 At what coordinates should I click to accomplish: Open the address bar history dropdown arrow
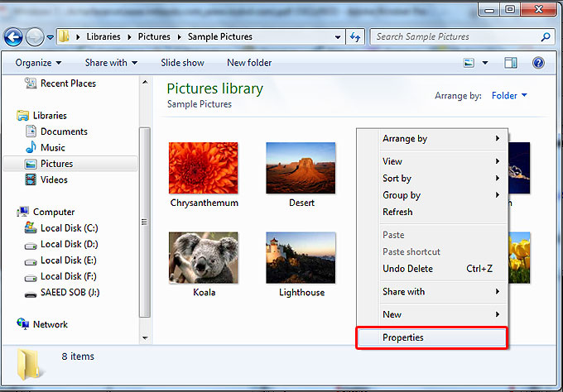pos(338,37)
